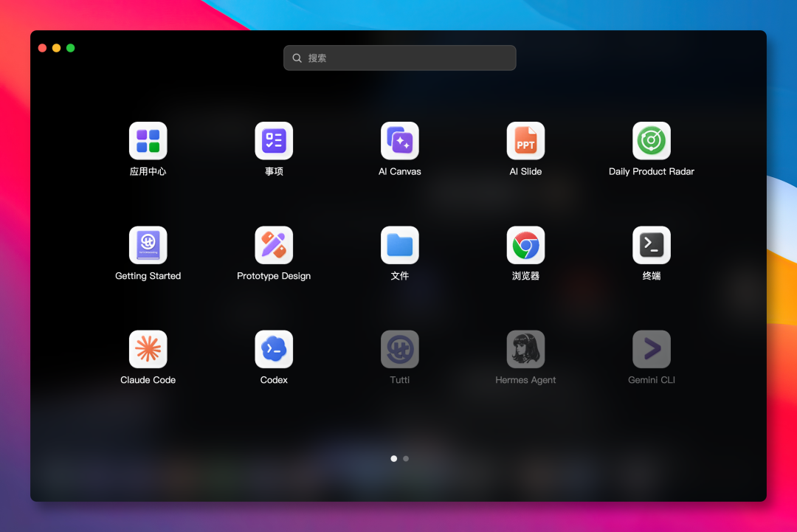797x532 pixels.
Task: Open the 应用中心 app
Action: coord(148,141)
